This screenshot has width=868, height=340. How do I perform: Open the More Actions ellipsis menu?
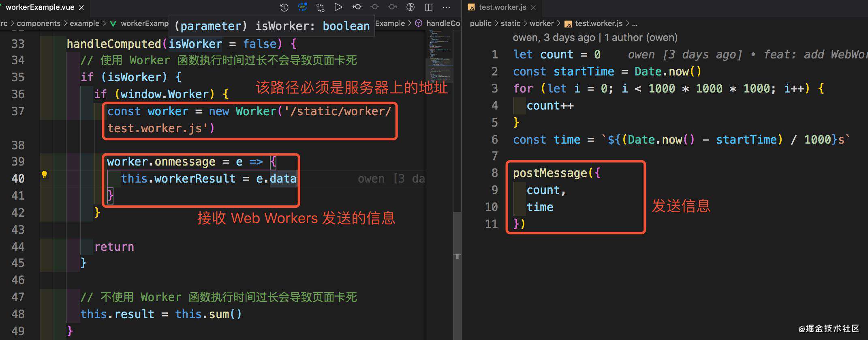point(446,7)
